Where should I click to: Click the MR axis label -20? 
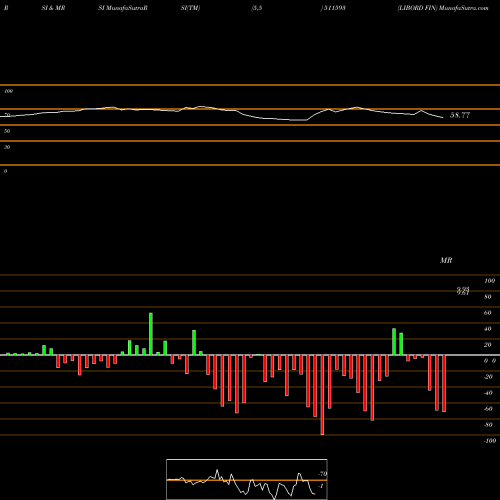point(488,377)
